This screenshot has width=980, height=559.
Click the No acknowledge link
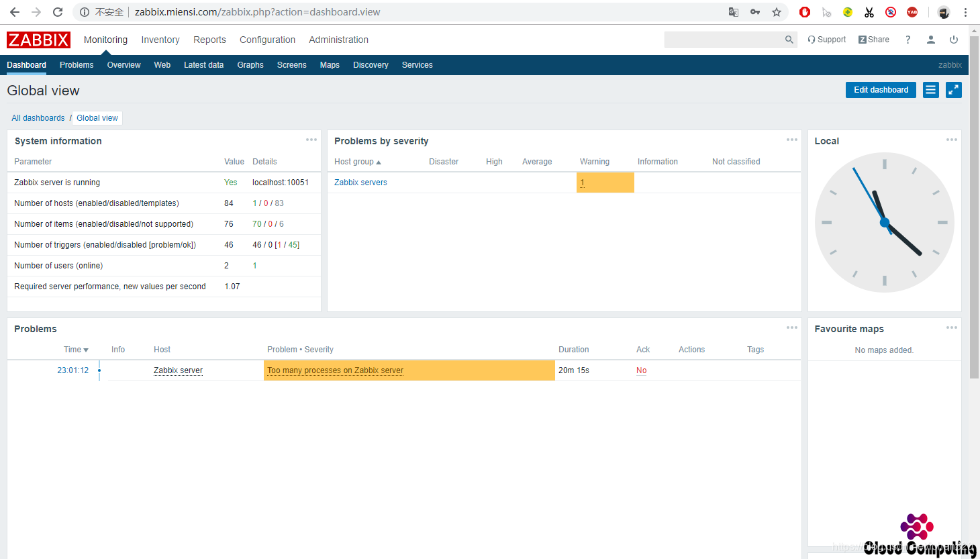pyautogui.click(x=642, y=370)
